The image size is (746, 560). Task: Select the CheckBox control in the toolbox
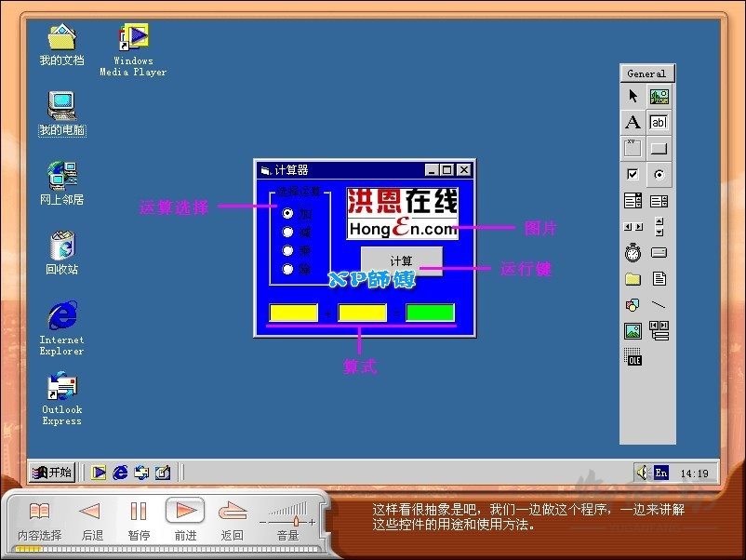633,175
